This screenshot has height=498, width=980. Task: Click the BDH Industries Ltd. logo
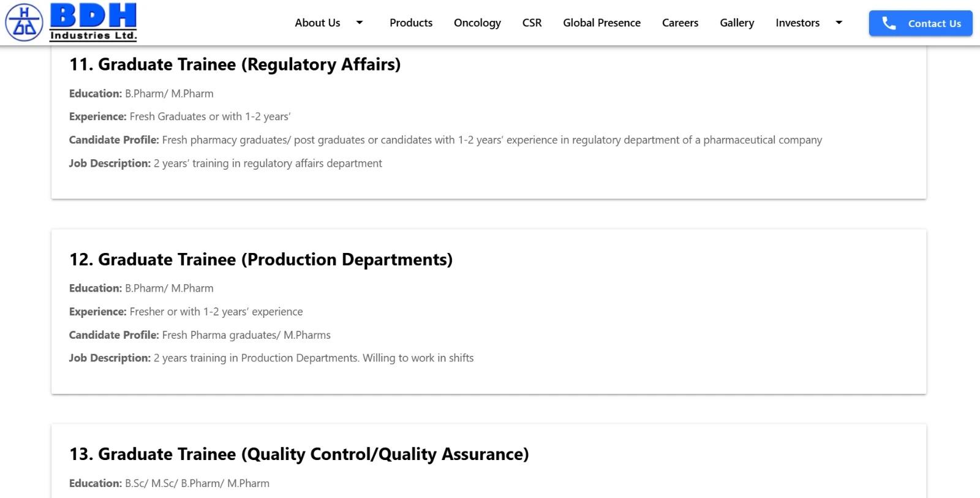[x=71, y=22]
